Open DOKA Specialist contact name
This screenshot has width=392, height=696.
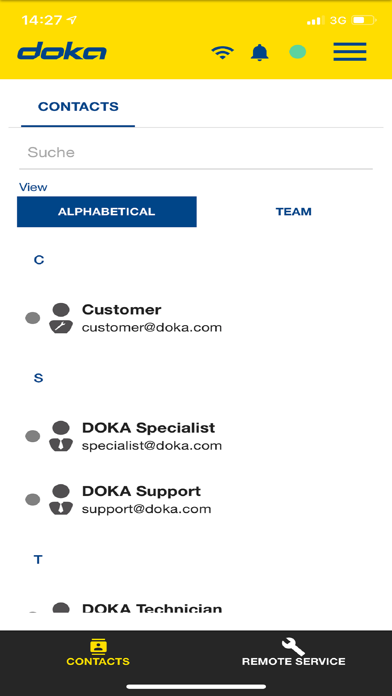pos(148,428)
